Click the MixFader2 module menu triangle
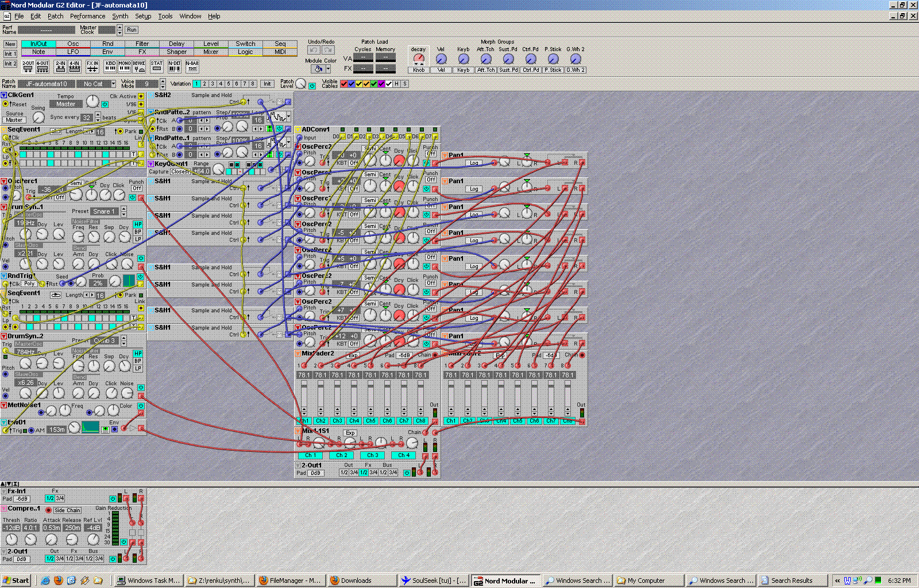 pyautogui.click(x=298, y=354)
